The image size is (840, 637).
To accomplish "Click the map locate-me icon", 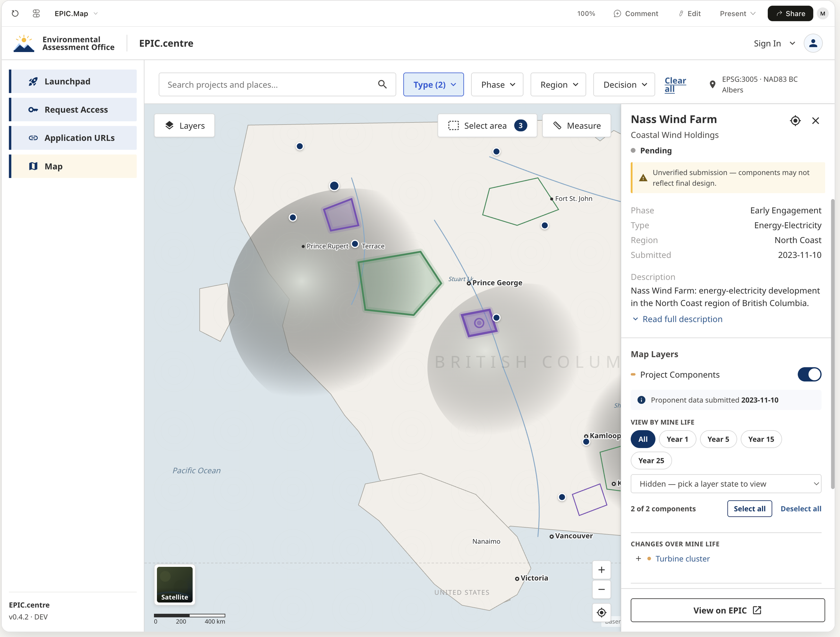I will (x=601, y=613).
